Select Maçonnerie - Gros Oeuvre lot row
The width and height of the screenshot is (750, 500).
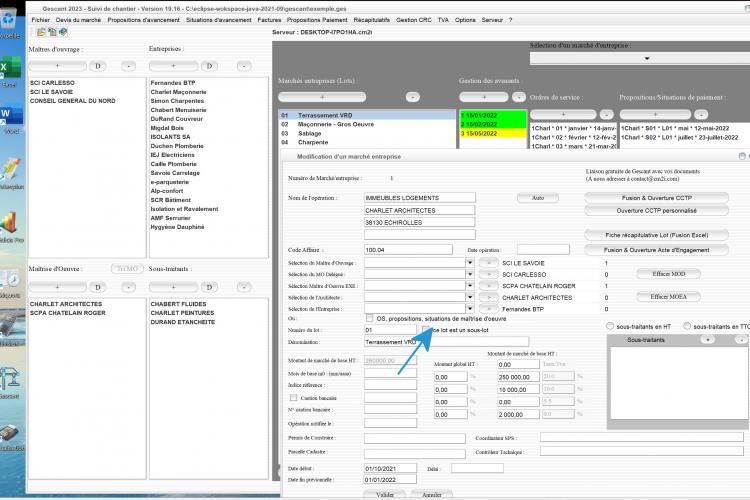pos(367,124)
